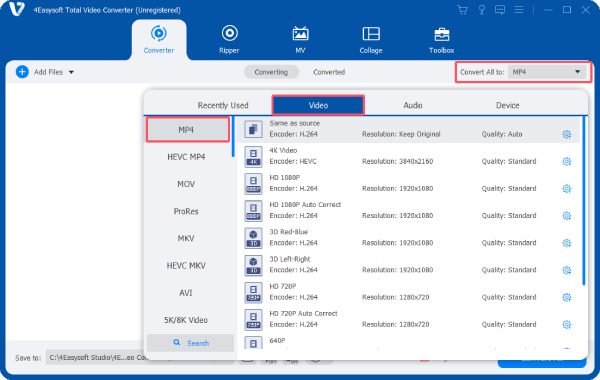Open the feedback chat icon
Screen dimensions: 600x380
(500, 10)
